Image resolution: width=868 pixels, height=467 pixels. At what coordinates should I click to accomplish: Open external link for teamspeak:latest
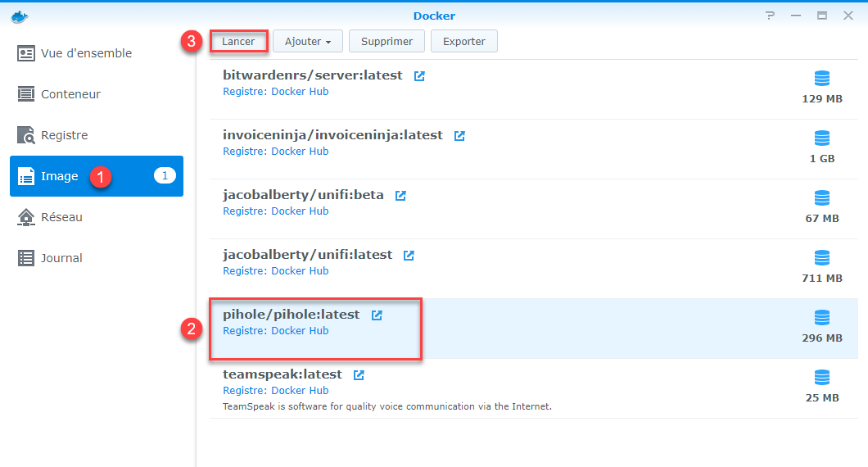[359, 375]
